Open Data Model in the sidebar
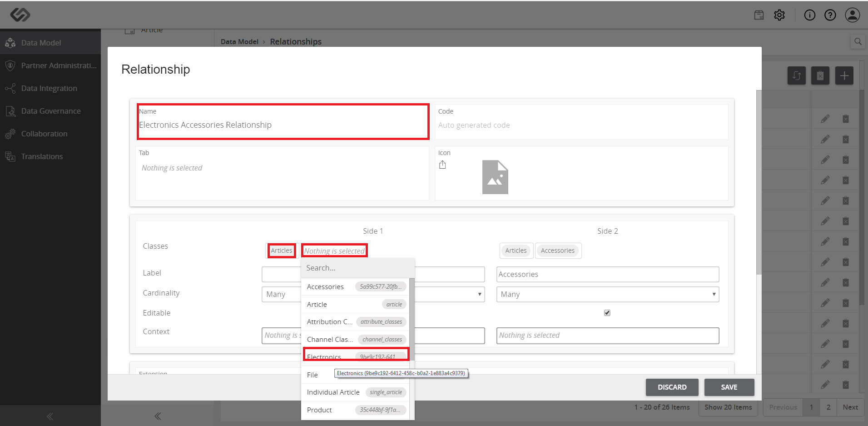 pos(50,43)
